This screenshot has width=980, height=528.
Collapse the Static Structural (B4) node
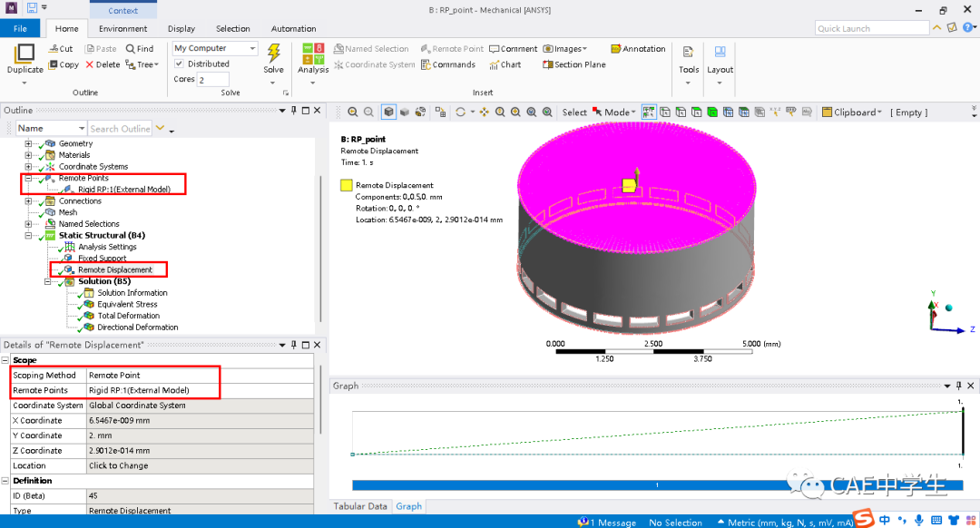click(x=28, y=236)
